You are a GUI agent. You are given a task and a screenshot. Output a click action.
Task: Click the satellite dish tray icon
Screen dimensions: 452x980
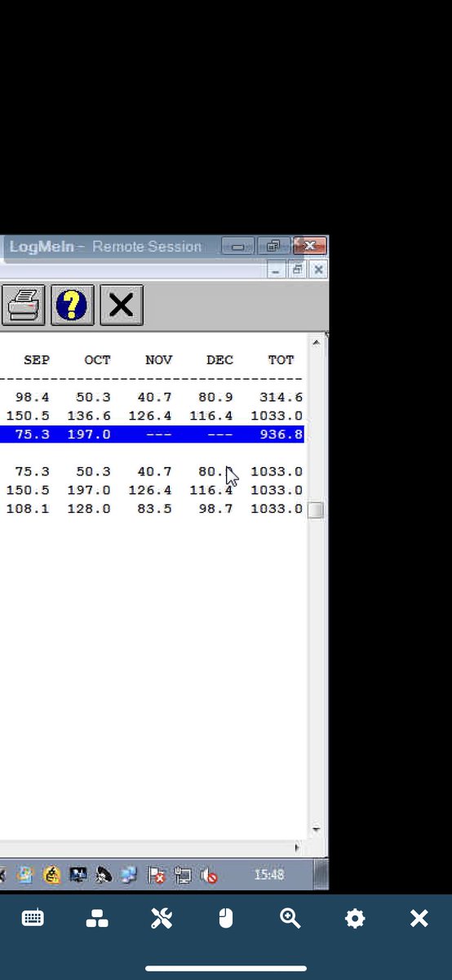[104, 875]
